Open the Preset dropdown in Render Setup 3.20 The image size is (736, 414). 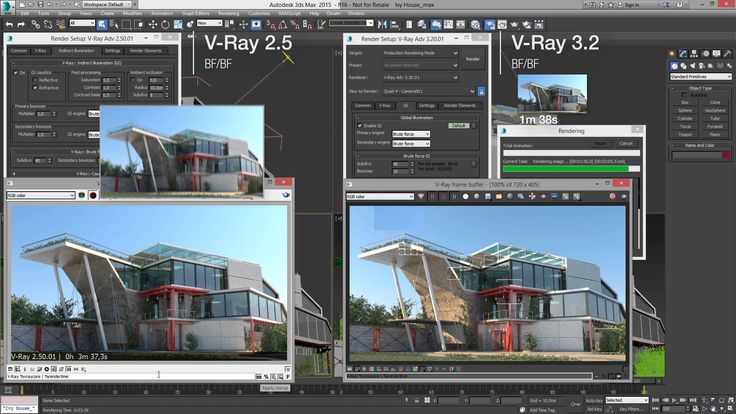coord(420,65)
